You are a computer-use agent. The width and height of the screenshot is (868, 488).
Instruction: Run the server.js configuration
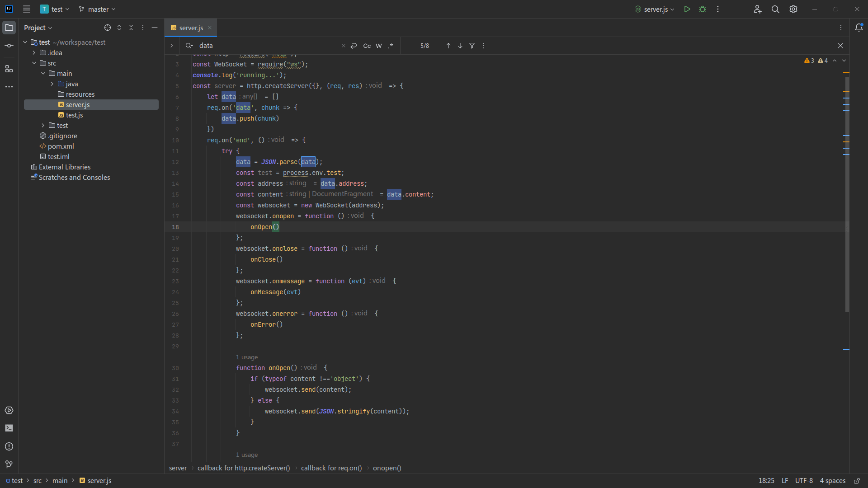point(687,9)
